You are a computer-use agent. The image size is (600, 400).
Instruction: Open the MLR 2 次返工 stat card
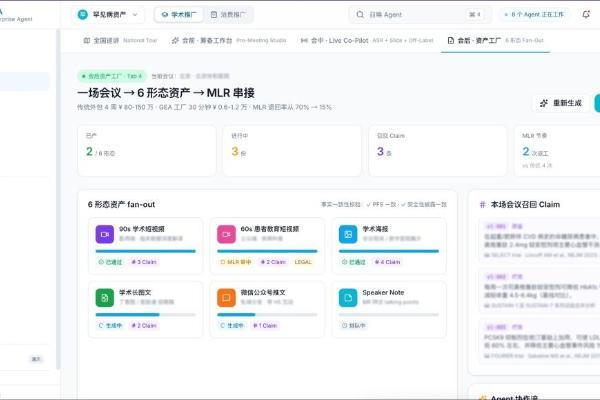click(x=558, y=151)
